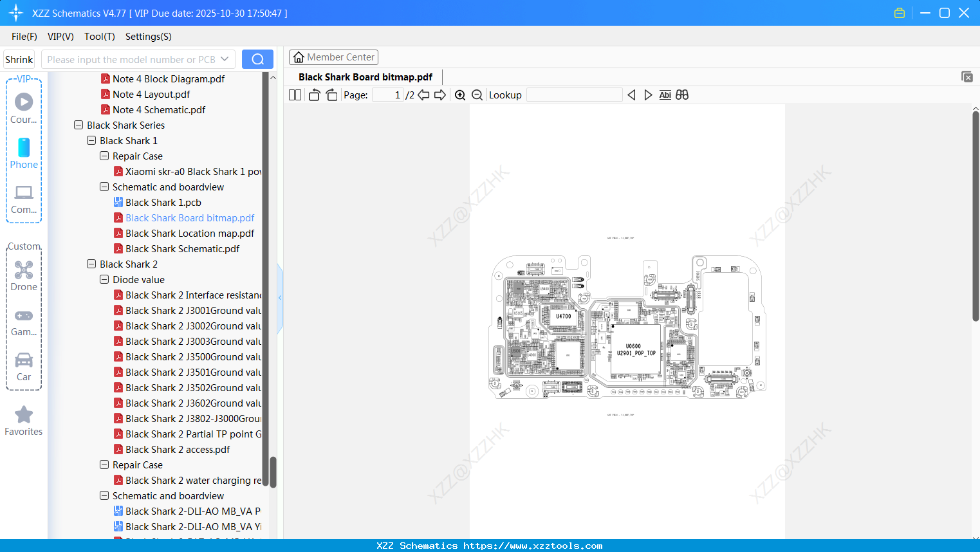Click the XZZ app logo in title bar

(16, 13)
